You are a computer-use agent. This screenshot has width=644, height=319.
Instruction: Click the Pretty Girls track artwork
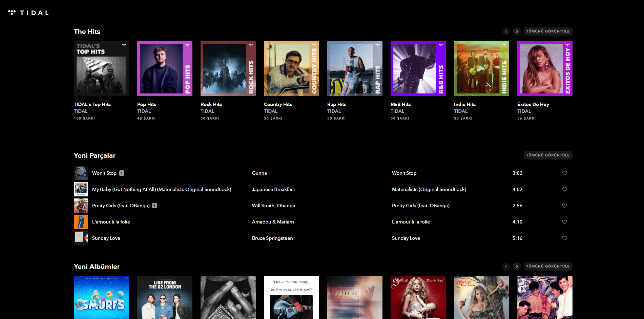point(81,206)
